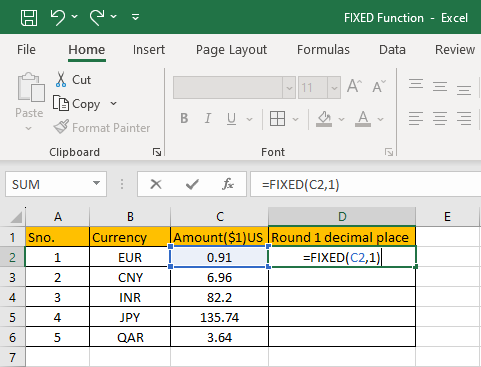Switch to the Review tab
Image resolution: width=481 pixels, height=367 pixels.
click(x=455, y=50)
